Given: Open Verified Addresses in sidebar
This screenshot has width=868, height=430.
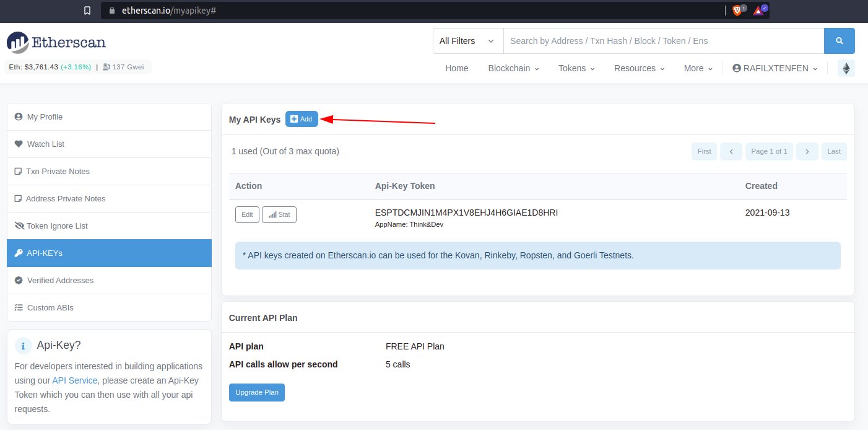Looking at the screenshot, I should point(110,281).
